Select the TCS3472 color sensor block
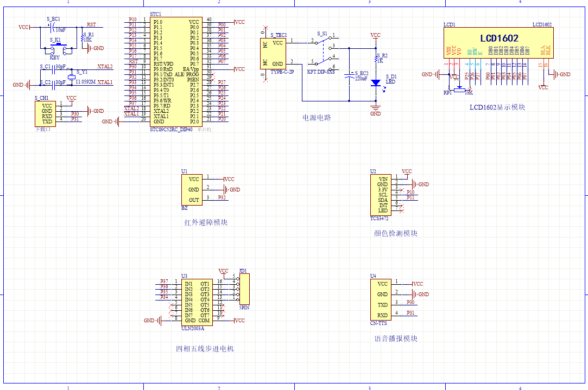This screenshot has width=588, height=390. pyautogui.click(x=382, y=194)
